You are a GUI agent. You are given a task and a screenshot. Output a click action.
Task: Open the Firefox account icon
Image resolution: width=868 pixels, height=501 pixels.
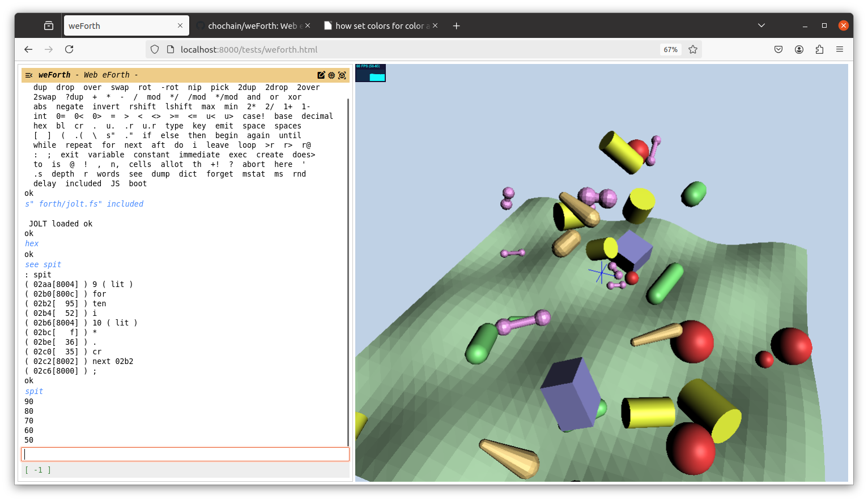[x=799, y=50]
